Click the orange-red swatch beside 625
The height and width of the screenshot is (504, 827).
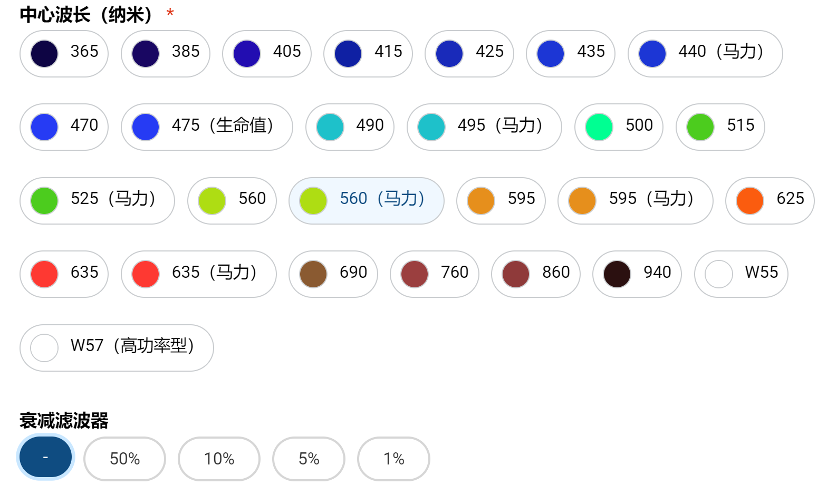(x=750, y=201)
